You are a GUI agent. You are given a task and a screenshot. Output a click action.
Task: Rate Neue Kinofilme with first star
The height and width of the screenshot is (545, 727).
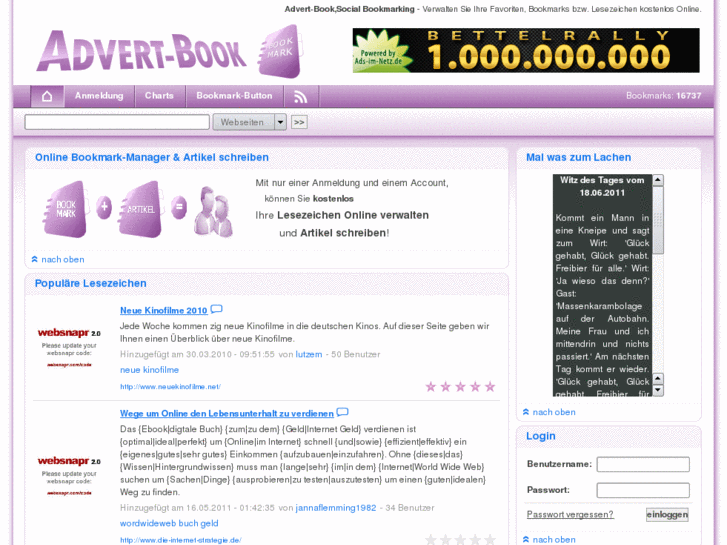[x=431, y=386]
